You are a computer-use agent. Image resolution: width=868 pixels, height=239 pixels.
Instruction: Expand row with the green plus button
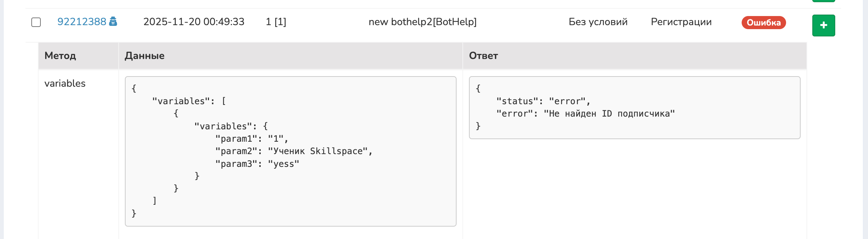(x=823, y=26)
